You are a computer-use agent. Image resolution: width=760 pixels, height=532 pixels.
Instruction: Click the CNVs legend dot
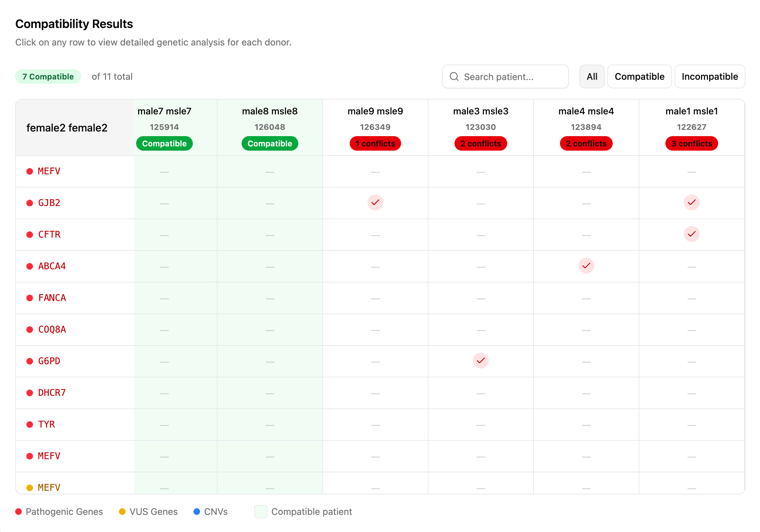tap(197, 512)
